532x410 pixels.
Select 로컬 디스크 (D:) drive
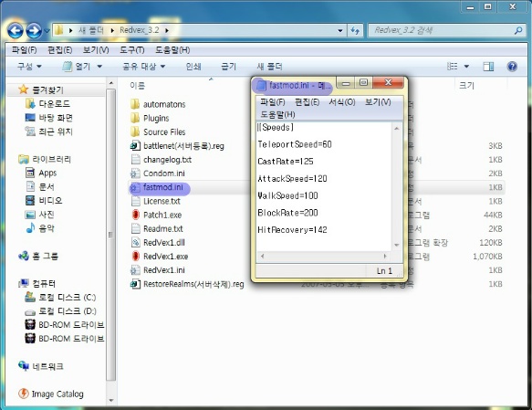60,310
